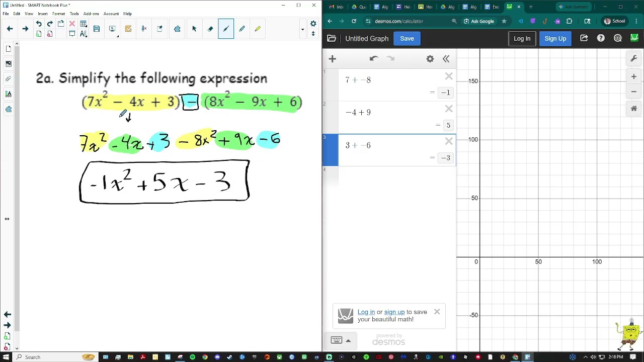Image resolution: width=644 pixels, height=362 pixels.
Task: Click Ask Google in address bar
Action: point(478,21)
